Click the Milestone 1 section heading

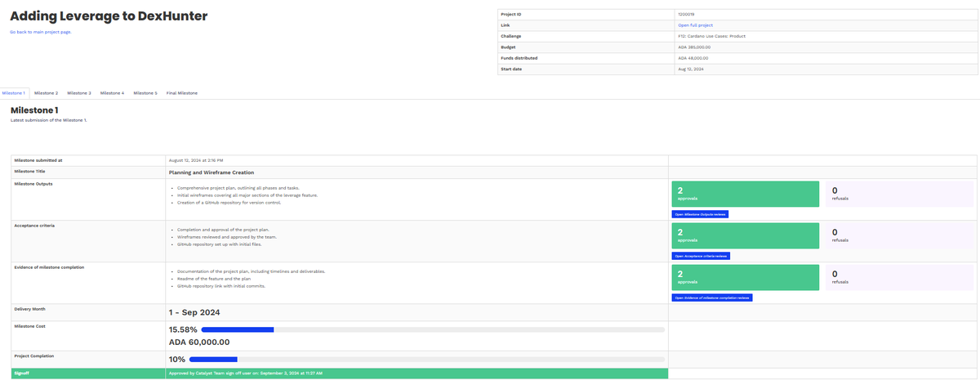pos(34,110)
